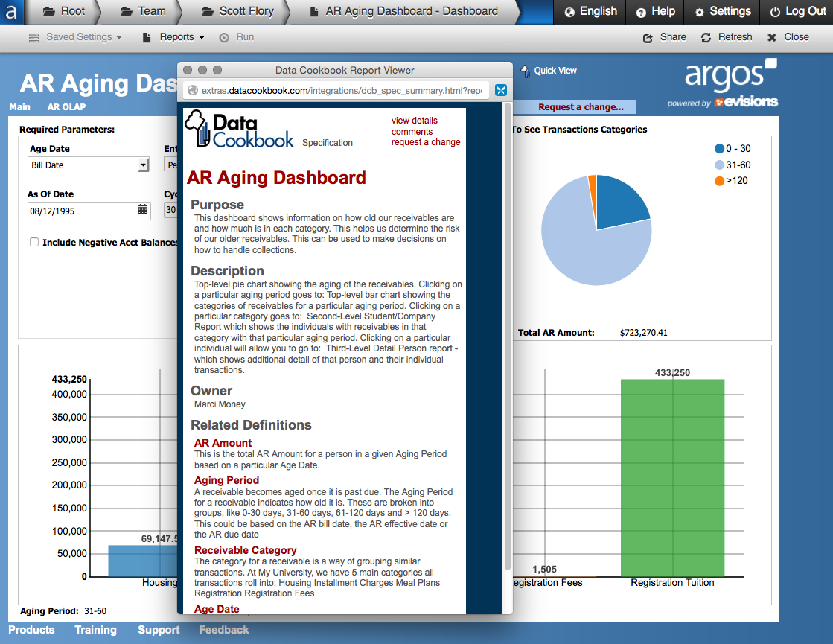833x644 pixels.
Task: Open the request a change link
Action: (x=426, y=142)
